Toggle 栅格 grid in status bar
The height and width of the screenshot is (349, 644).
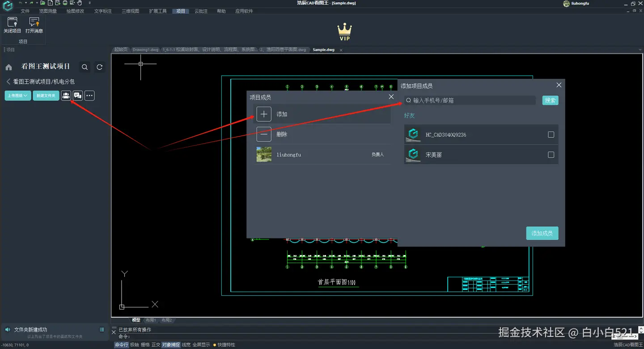145,345
